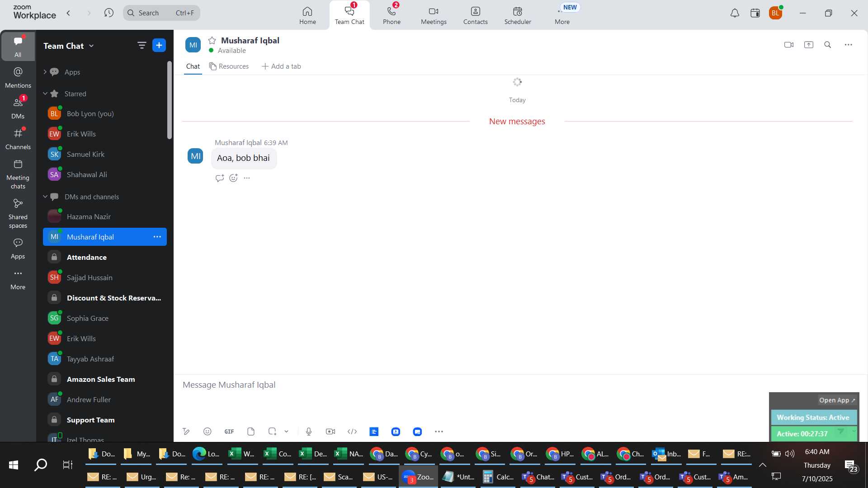868x488 pixels.
Task: Collapse the Starred section
Action: [45, 94]
